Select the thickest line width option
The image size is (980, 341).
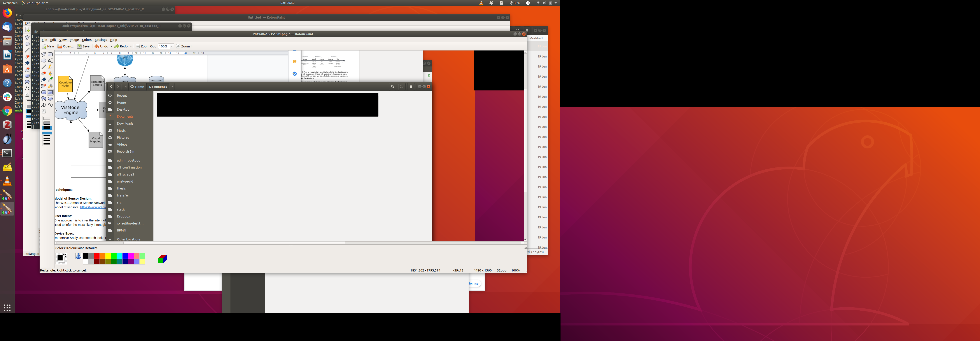pos(47,144)
